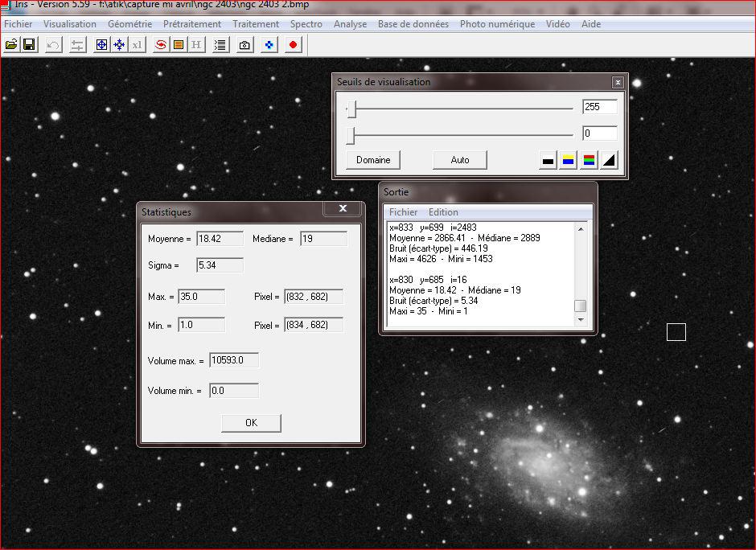
Task: Click Sortie scrollbar up arrow
Action: point(581,229)
